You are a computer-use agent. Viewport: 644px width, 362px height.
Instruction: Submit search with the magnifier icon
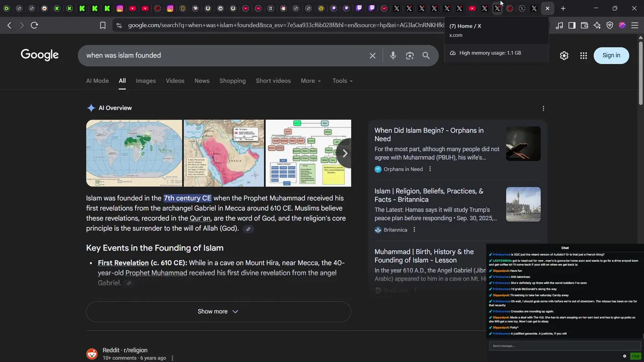[426, 56]
